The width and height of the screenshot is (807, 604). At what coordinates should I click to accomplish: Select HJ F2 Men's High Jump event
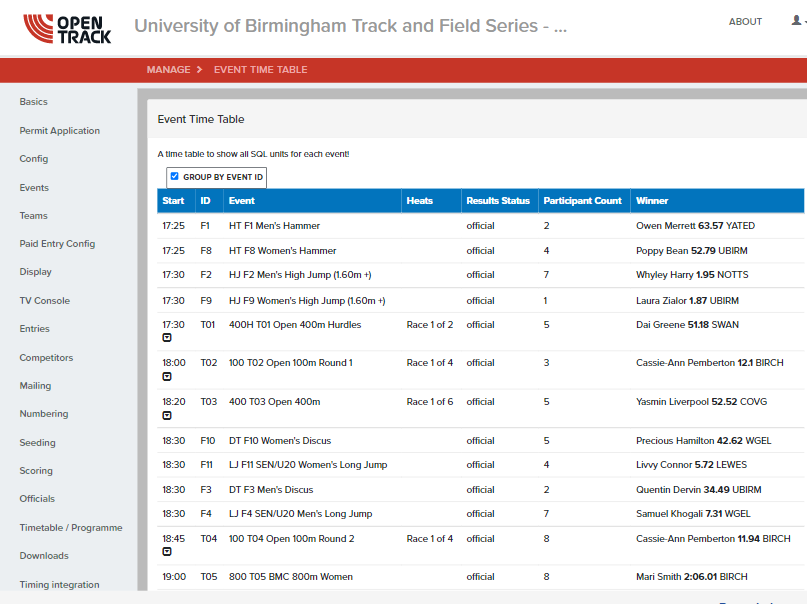[x=300, y=275]
